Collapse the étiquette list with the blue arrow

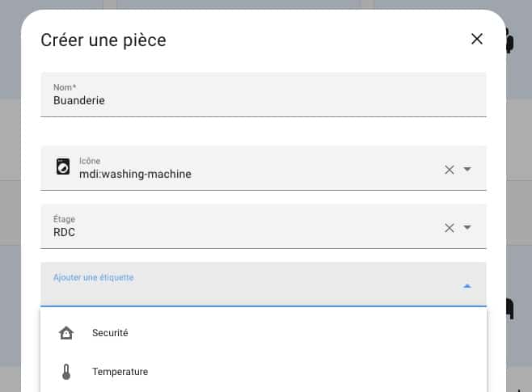pyautogui.click(x=467, y=286)
